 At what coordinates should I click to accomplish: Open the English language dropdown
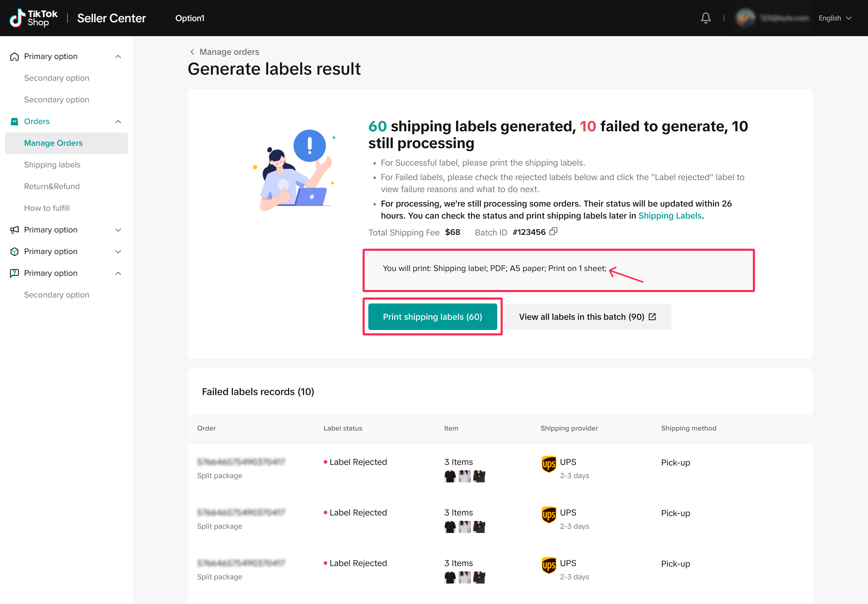point(835,18)
